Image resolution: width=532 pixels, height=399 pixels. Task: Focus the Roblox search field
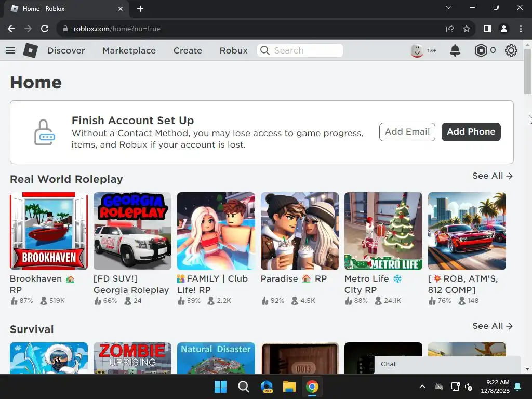tap(300, 50)
